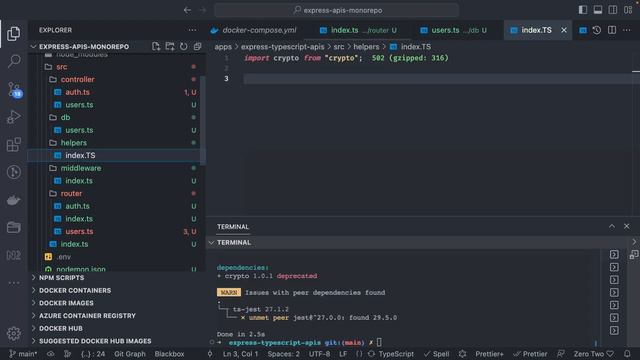Screen dimensions: 640x360
Task: Customize layout from title bar
Action: tap(628, 10)
